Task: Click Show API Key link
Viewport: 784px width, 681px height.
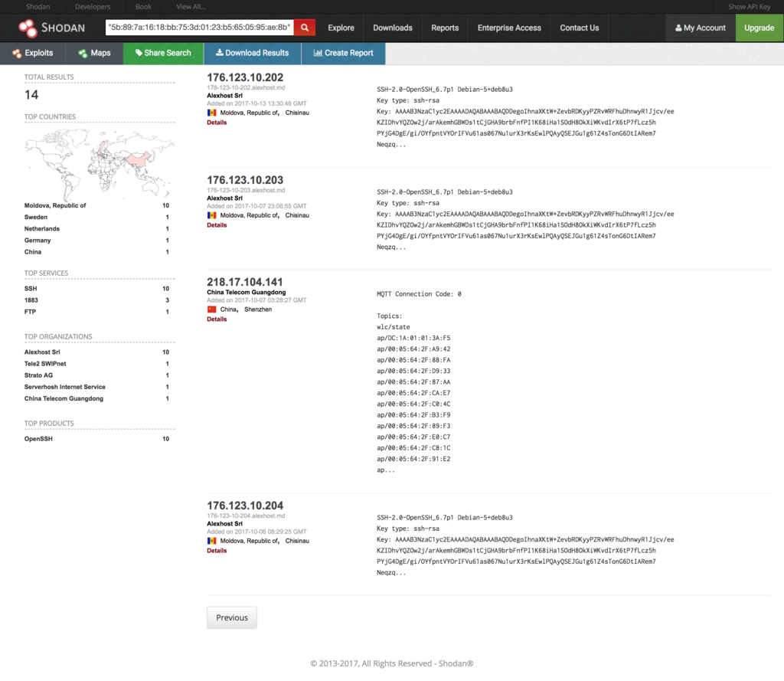Action: click(x=749, y=6)
